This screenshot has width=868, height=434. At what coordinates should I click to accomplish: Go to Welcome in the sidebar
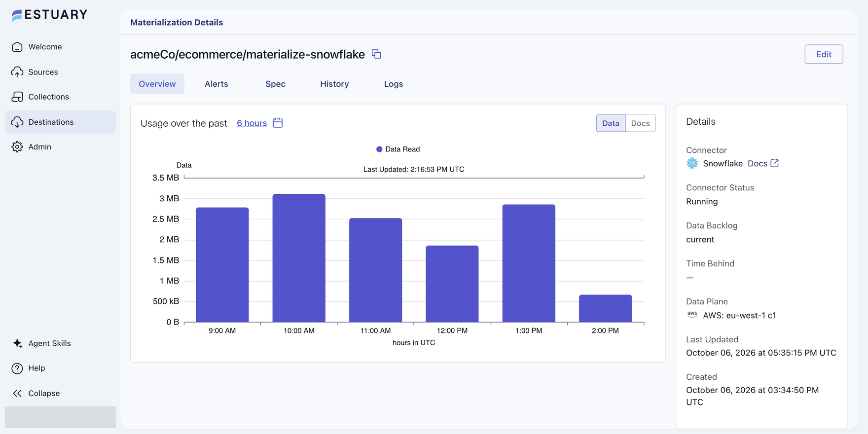pyautogui.click(x=60, y=47)
